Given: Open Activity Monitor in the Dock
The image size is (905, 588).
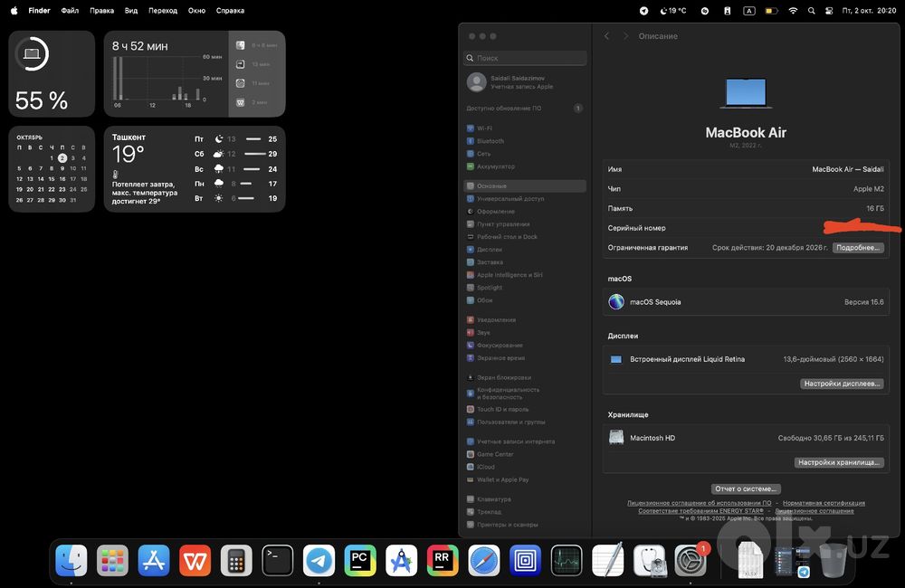Looking at the screenshot, I should point(567,560).
